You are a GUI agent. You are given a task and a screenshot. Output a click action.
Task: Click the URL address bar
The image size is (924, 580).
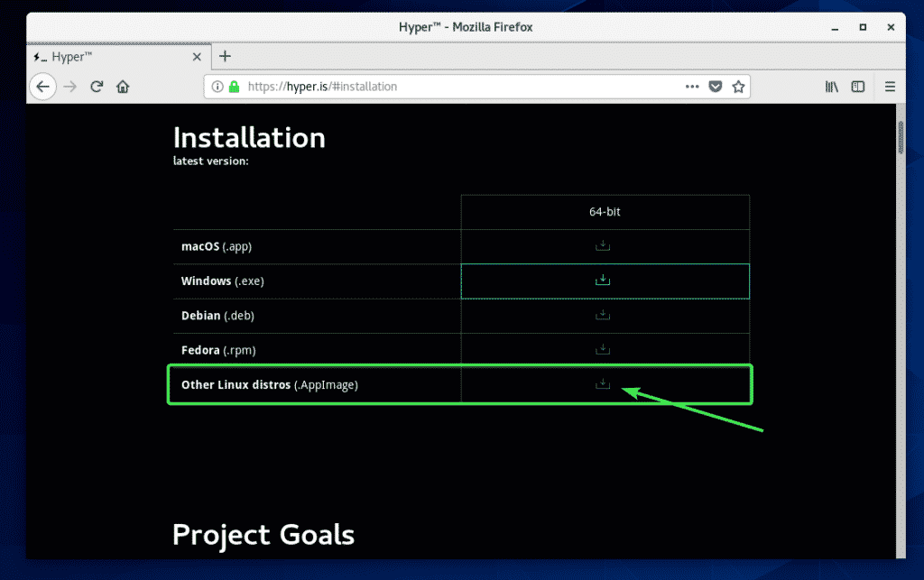coord(451,87)
